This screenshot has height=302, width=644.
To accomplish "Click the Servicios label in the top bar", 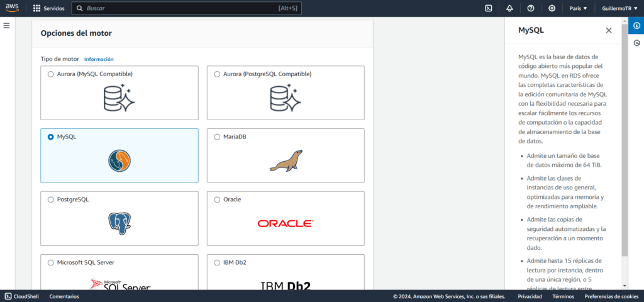I will click(x=54, y=8).
